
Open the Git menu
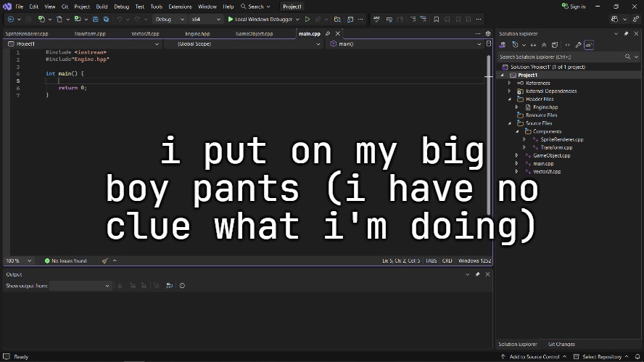pos(65,7)
